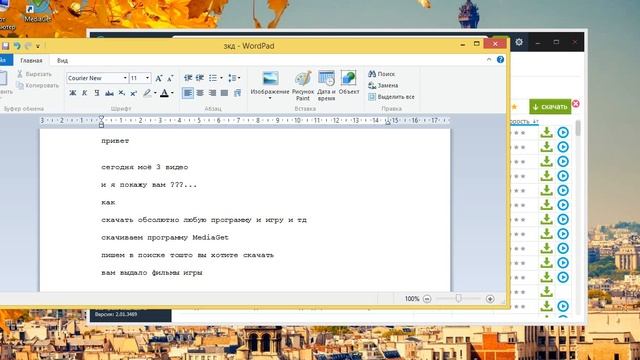Screen dimensions: 640x360
Task: Toggle underline formatting (Ч)
Action: [x=97, y=93]
